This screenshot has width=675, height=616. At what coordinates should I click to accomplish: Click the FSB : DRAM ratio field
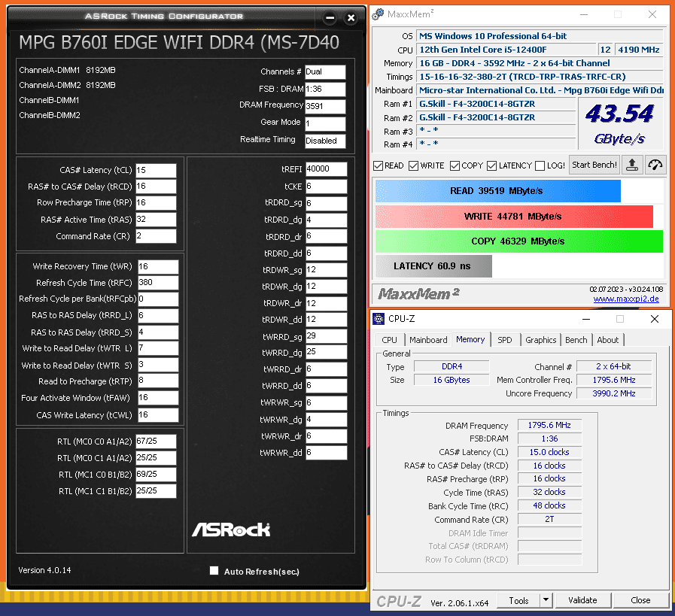[325, 89]
